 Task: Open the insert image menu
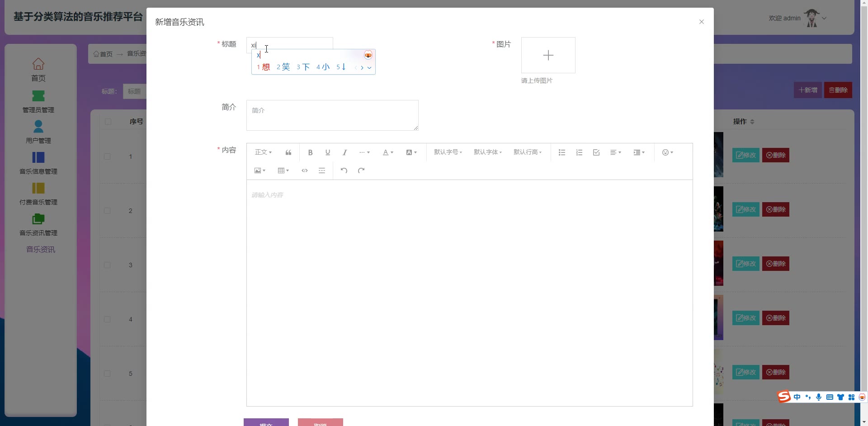click(260, 170)
